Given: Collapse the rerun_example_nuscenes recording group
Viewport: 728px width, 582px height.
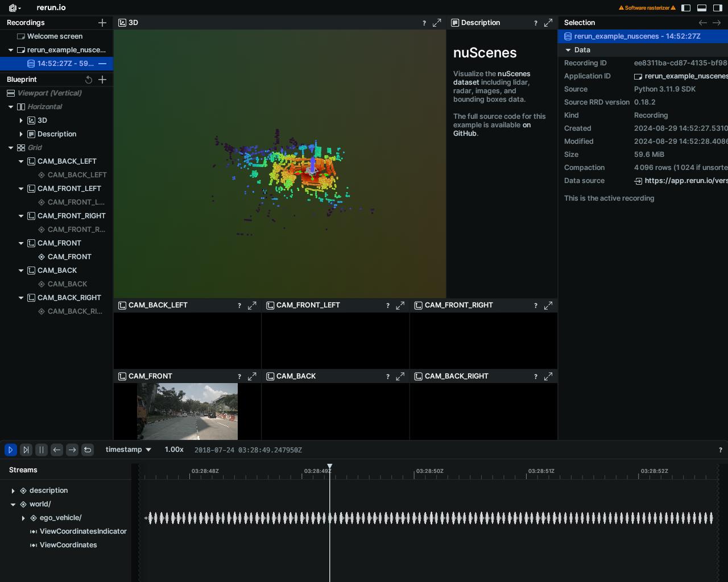Looking at the screenshot, I should 11,50.
